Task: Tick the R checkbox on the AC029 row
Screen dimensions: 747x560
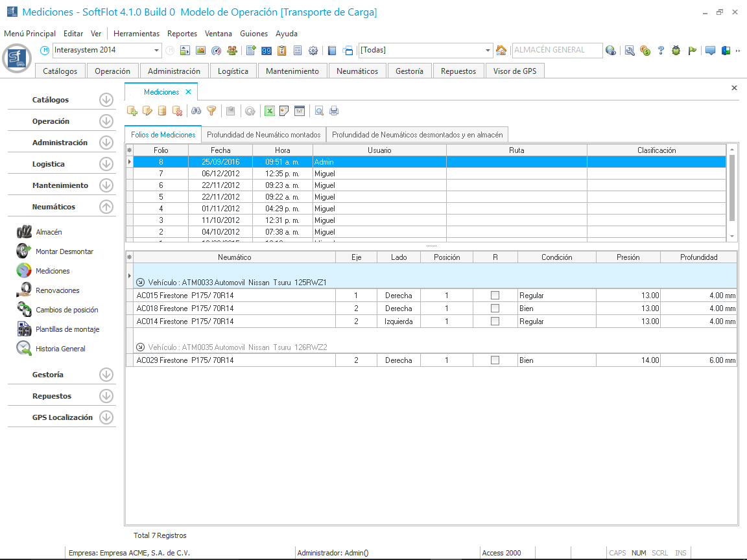Action: [495, 360]
